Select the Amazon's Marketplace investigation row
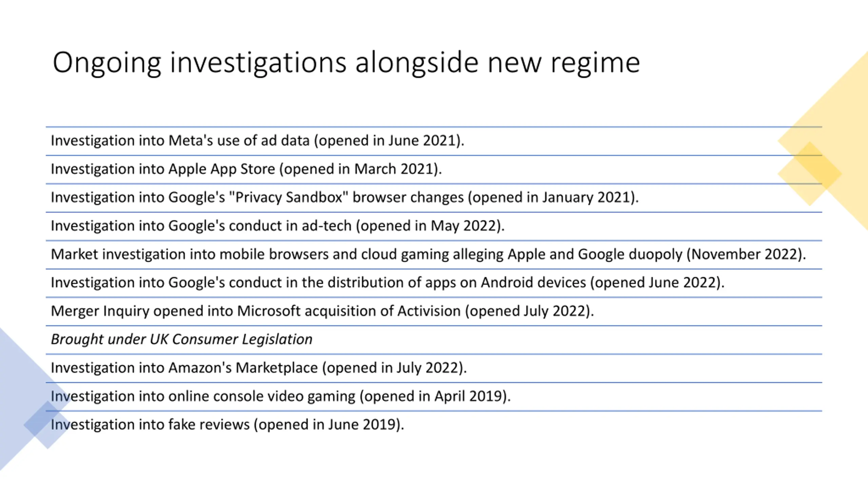This screenshot has height=488, width=868. pos(258,368)
